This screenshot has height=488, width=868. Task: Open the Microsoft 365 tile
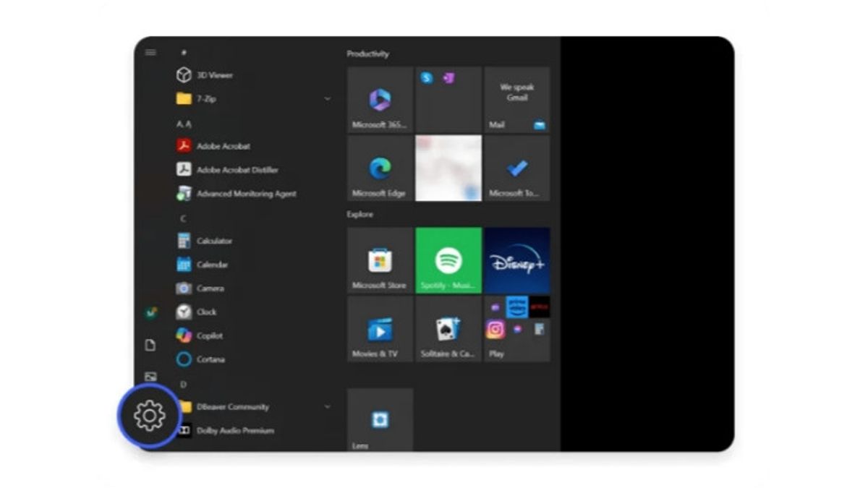coord(380,100)
